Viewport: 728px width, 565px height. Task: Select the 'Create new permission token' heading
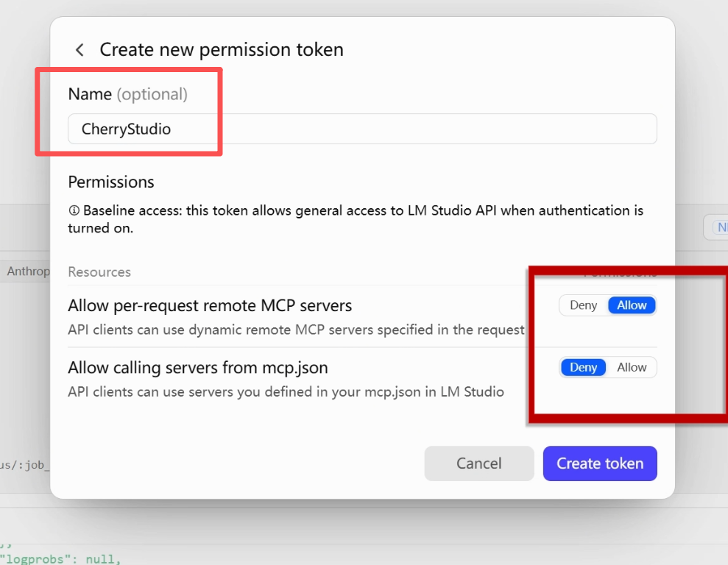[222, 49]
